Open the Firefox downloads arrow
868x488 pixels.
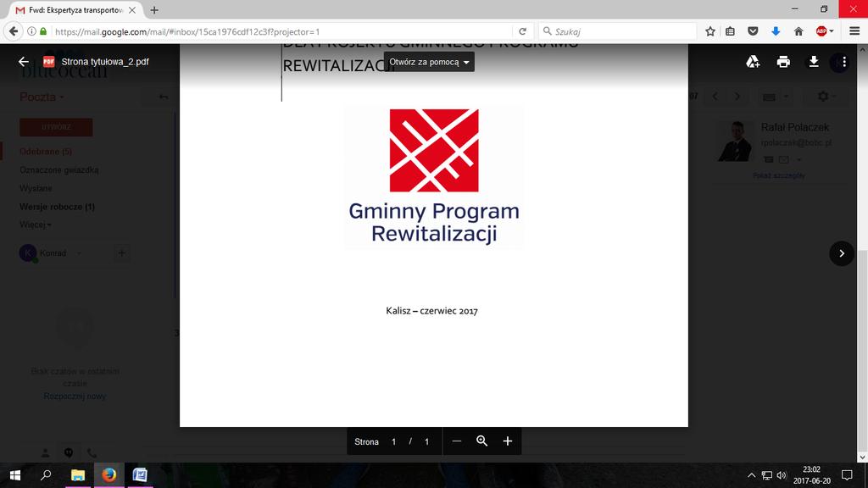pos(776,31)
